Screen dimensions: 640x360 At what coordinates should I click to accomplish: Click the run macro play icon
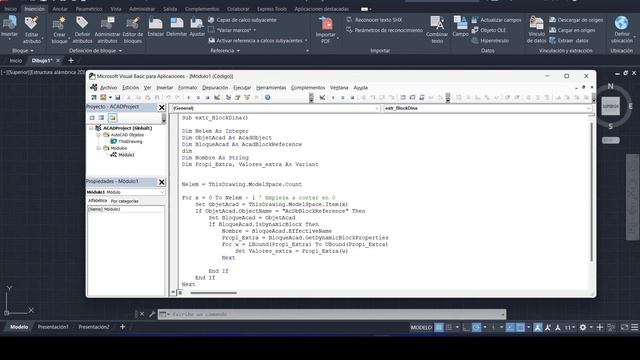189,98
